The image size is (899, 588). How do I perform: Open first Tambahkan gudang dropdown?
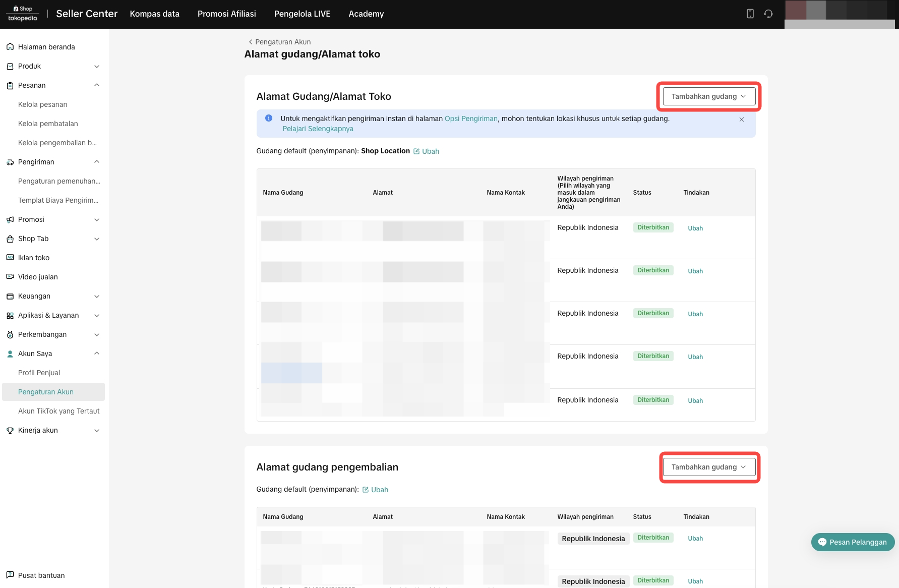(709, 96)
